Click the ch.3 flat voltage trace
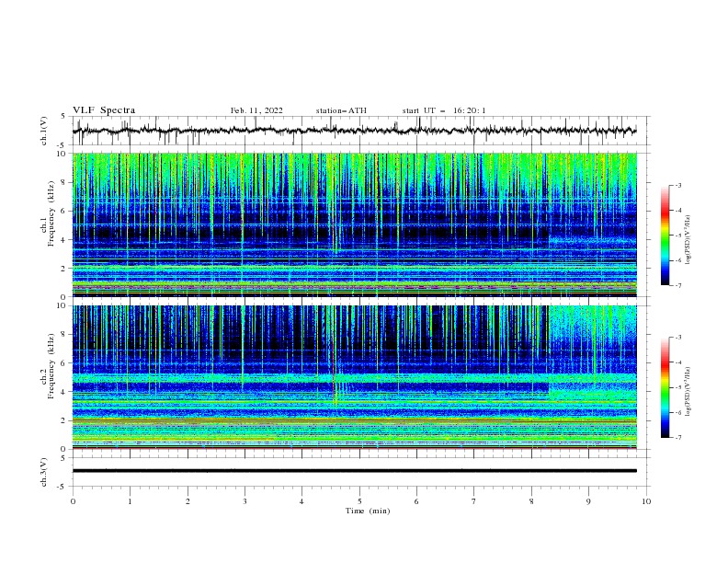728x563 pixels. point(354,471)
